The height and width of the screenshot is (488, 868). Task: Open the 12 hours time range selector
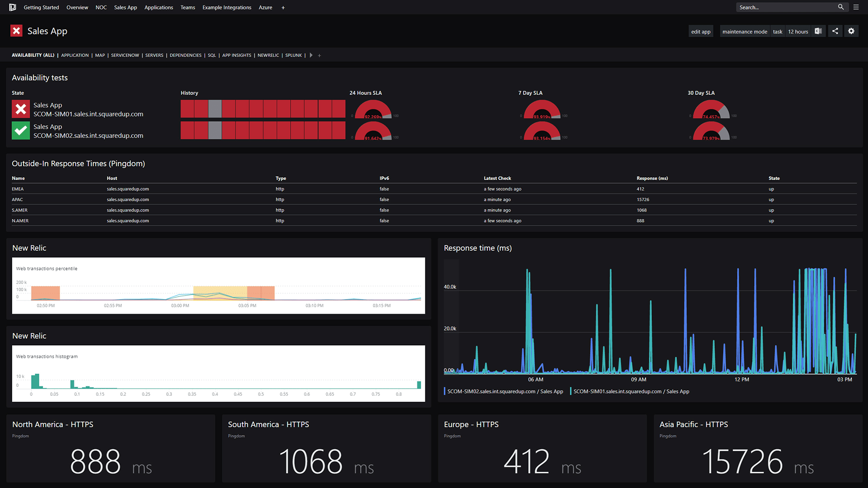click(797, 31)
